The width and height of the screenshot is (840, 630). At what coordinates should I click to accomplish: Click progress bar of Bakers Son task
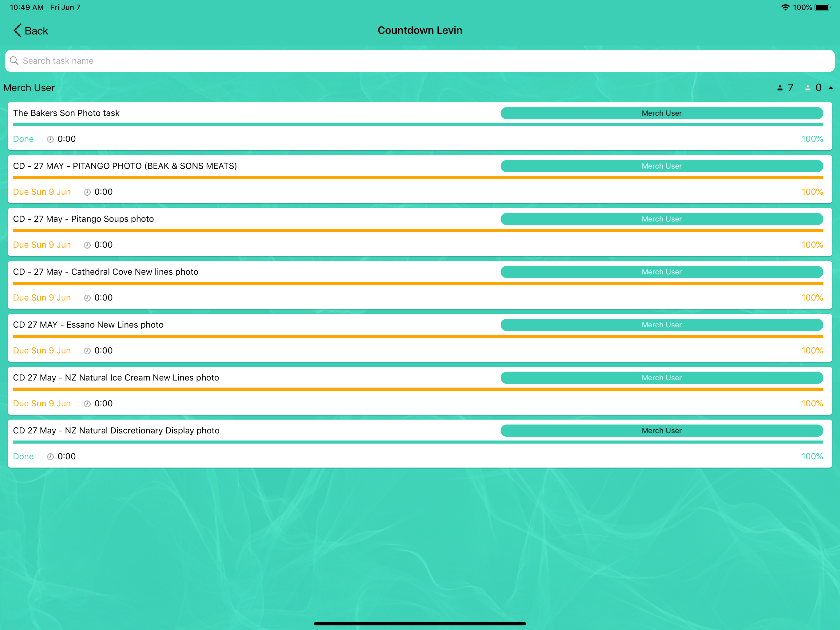coord(418,125)
